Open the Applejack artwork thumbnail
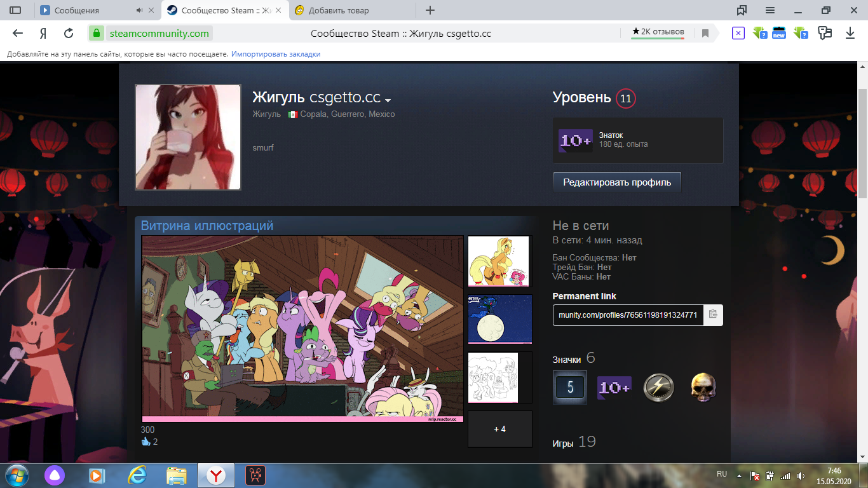Image resolution: width=868 pixels, height=488 pixels. point(499,261)
